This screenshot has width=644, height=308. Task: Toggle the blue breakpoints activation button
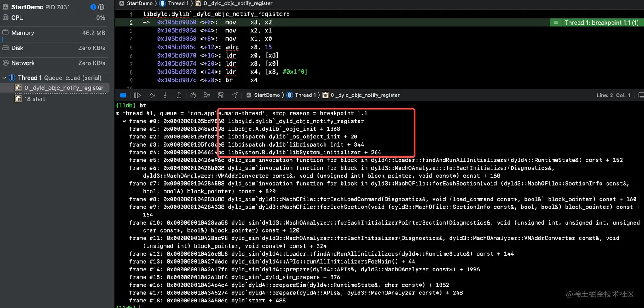pos(123,95)
